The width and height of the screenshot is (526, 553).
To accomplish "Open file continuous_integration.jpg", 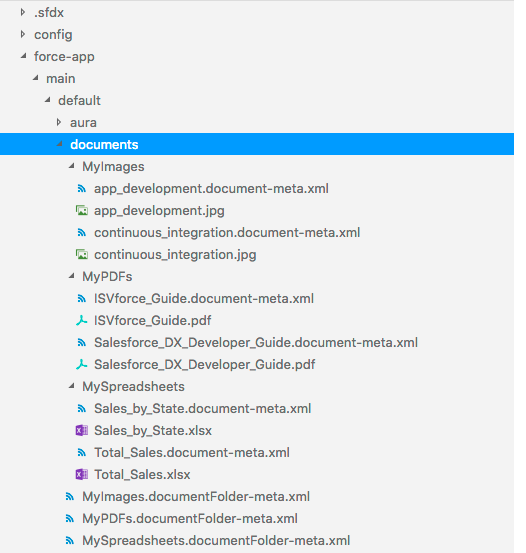I will [175, 255].
